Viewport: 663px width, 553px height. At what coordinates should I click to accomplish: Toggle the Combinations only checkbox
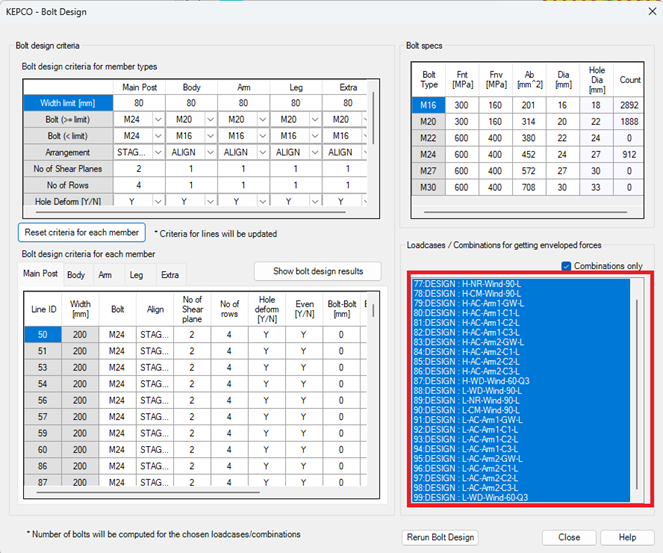coord(567,266)
